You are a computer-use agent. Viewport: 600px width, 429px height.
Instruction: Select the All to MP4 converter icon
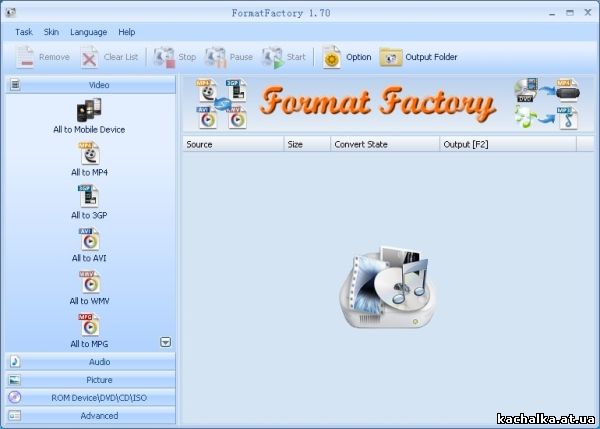[x=89, y=153]
